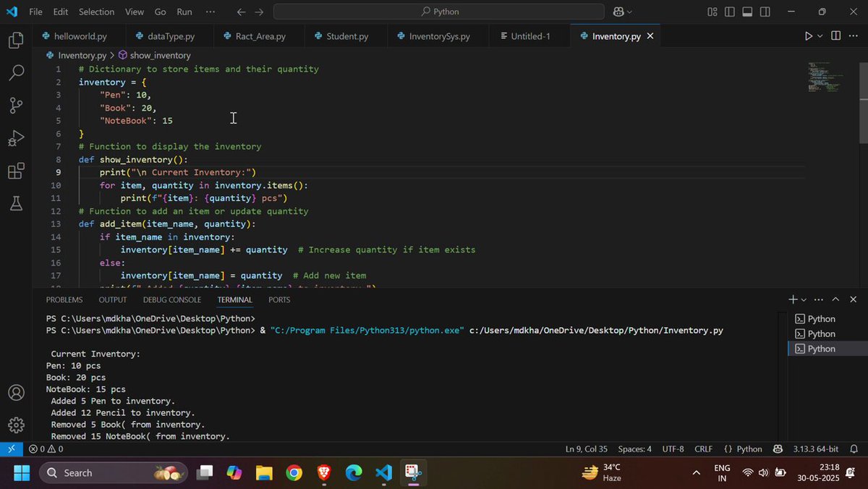Open the Manage gear in activity bar
The width and height of the screenshot is (868, 489).
click(x=16, y=425)
